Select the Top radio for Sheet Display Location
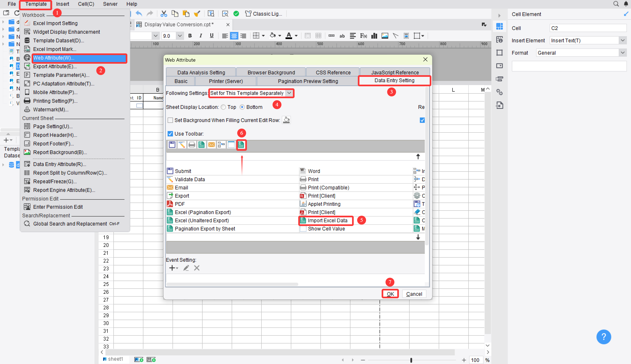Viewport: 631px width, 364px height. pyautogui.click(x=223, y=107)
